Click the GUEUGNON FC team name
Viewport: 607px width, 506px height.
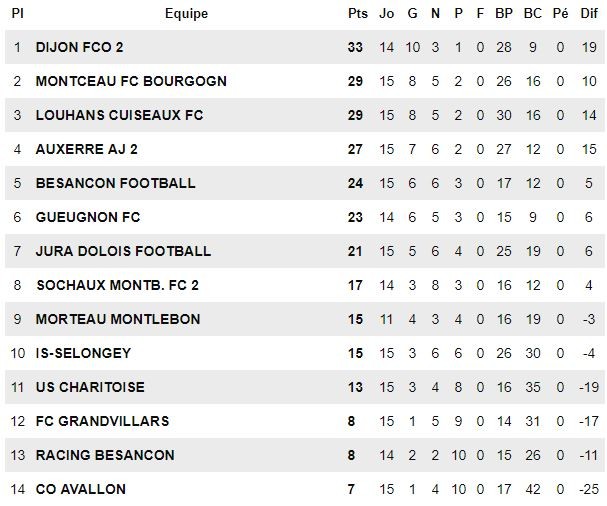tap(88, 217)
